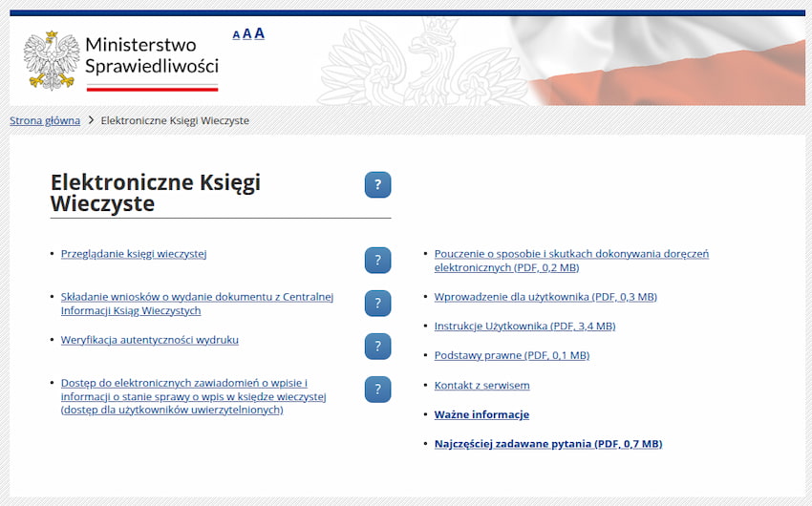The height and width of the screenshot is (506, 812).
Task: Click the Elektroniczne Księgi Wieczyste breadcrumb text
Action: coord(175,120)
